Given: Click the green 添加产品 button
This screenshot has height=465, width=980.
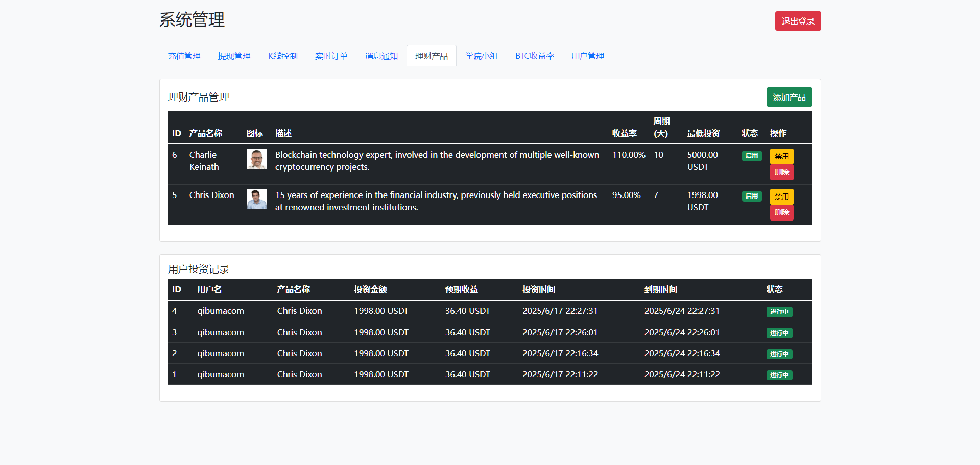Looking at the screenshot, I should click(x=788, y=97).
